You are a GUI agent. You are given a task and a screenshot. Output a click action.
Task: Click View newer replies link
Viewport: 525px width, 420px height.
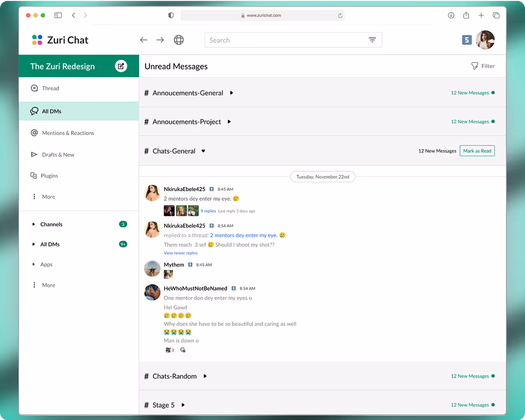181,253
